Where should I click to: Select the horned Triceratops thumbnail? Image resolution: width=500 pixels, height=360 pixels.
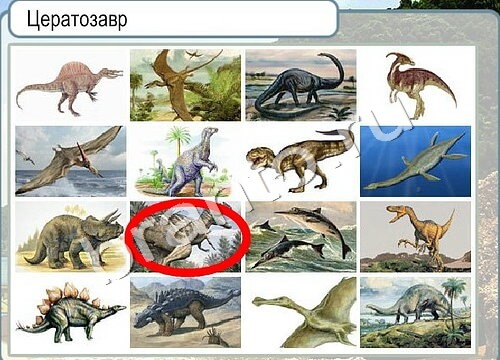tap(70, 237)
